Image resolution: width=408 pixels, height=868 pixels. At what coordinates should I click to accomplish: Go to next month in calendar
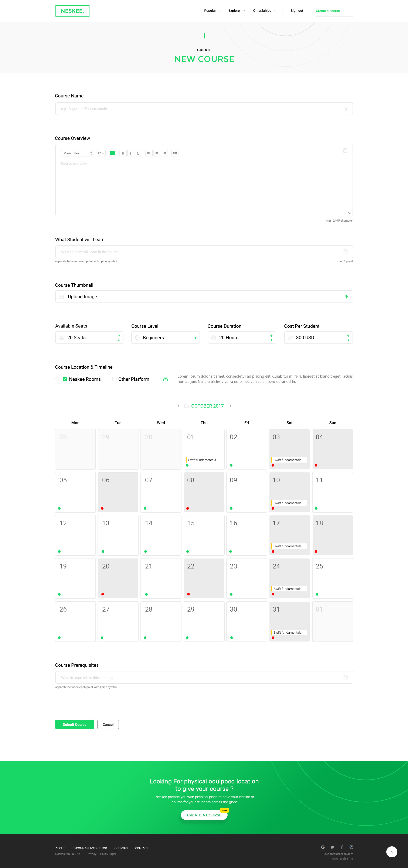[230, 406]
